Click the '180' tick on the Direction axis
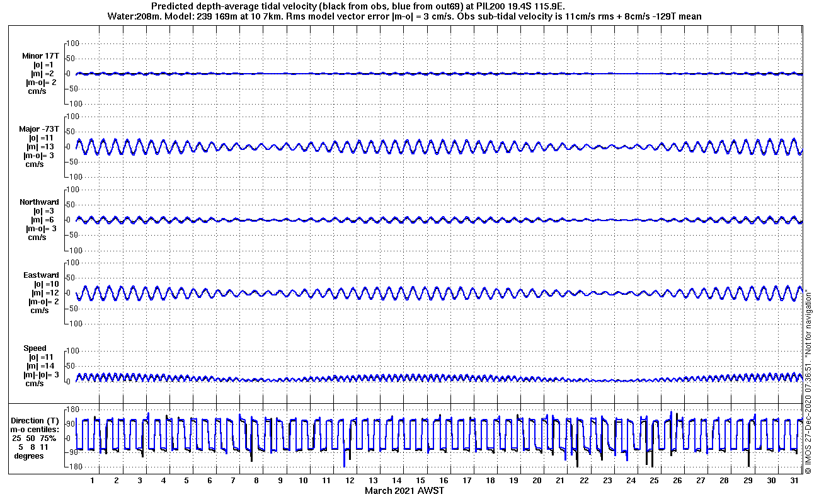Image resolution: width=819 pixels, height=504 pixels. (x=72, y=410)
